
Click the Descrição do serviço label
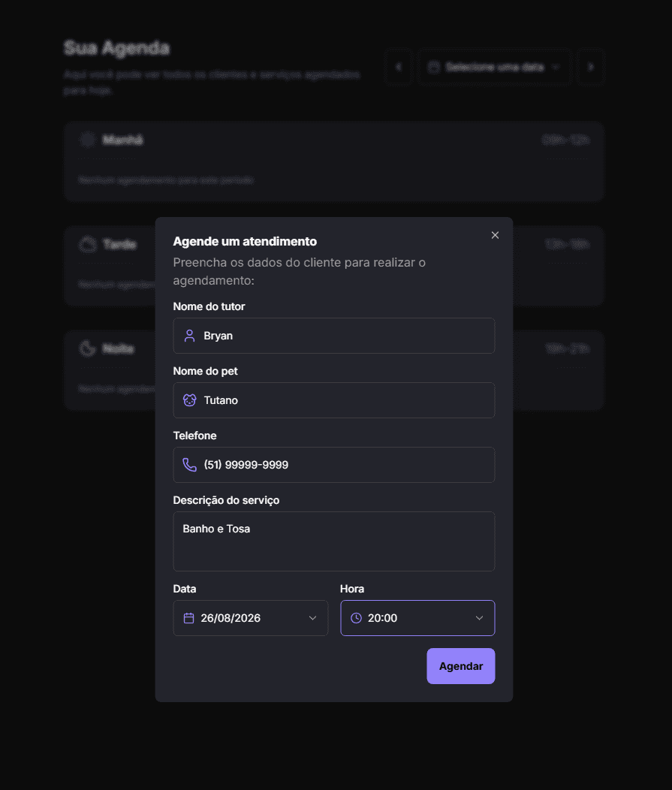pyautogui.click(x=226, y=500)
